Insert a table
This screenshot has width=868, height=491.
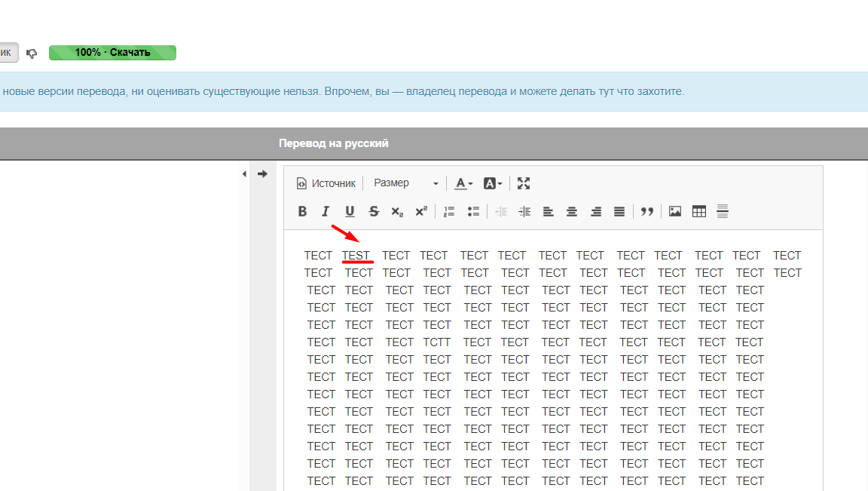click(699, 211)
